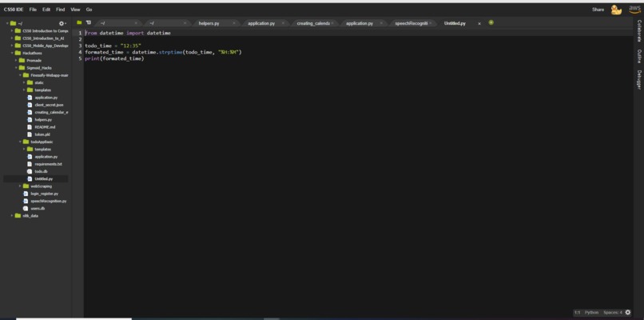This screenshot has height=320, width=644.
Task: Open the File menu
Action: click(33, 10)
